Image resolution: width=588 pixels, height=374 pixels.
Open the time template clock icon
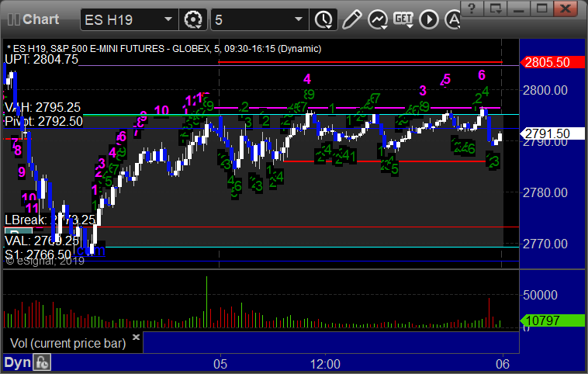tap(323, 19)
